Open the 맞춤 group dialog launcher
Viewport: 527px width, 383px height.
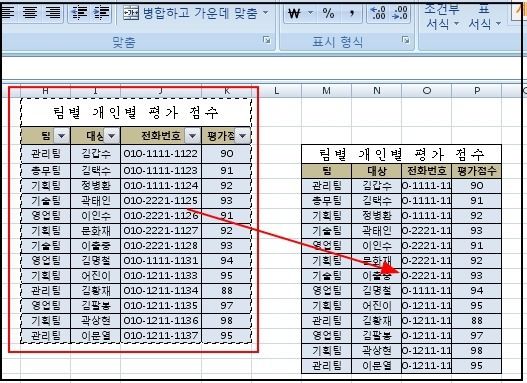click(x=267, y=40)
